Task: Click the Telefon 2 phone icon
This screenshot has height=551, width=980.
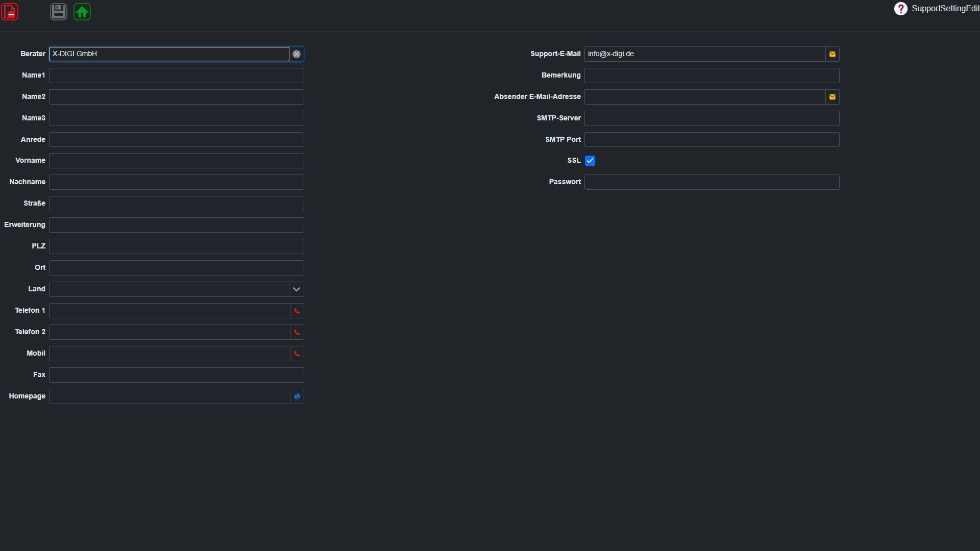Action: point(297,332)
